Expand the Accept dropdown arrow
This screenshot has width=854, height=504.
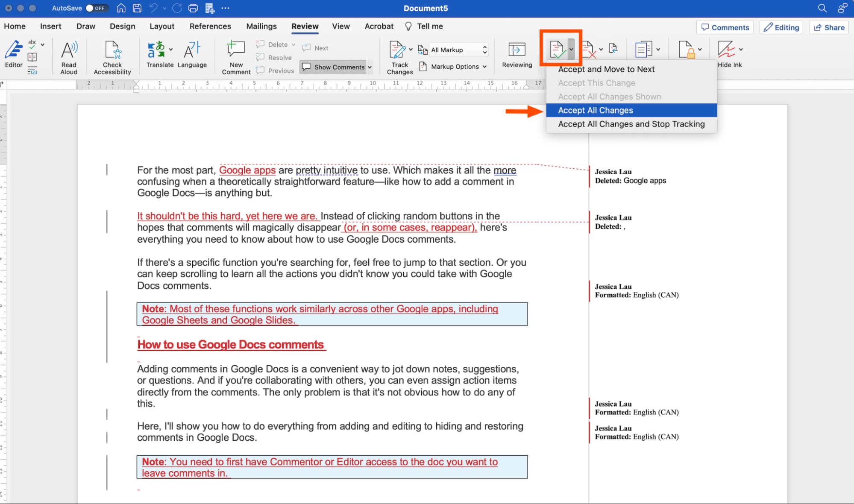pos(571,50)
